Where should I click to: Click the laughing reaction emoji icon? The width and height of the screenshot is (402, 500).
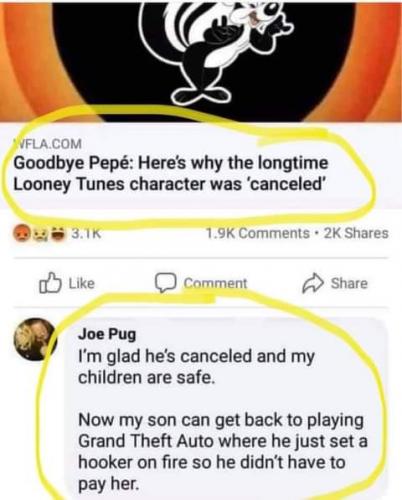[59, 234]
